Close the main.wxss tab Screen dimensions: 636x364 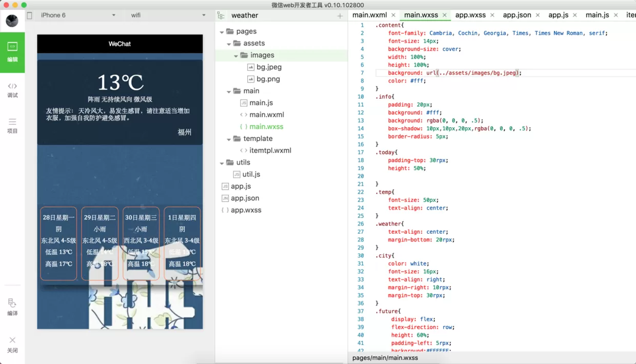445,15
